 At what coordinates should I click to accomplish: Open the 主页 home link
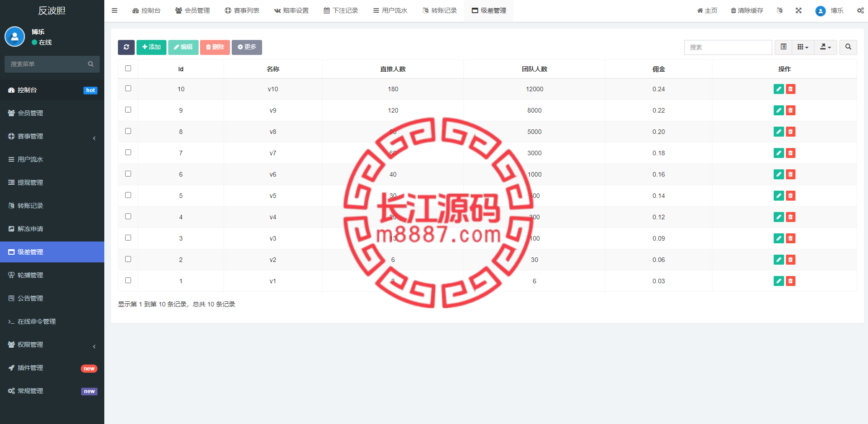(x=707, y=10)
